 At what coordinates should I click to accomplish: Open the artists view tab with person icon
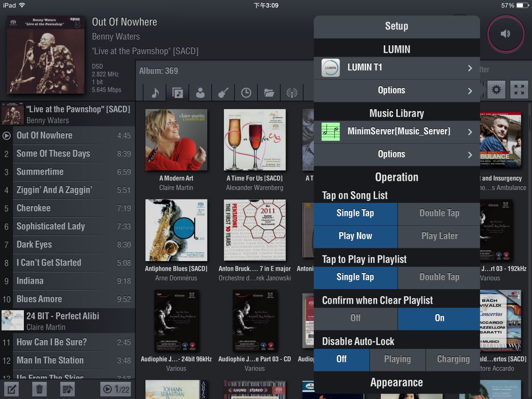pos(200,92)
